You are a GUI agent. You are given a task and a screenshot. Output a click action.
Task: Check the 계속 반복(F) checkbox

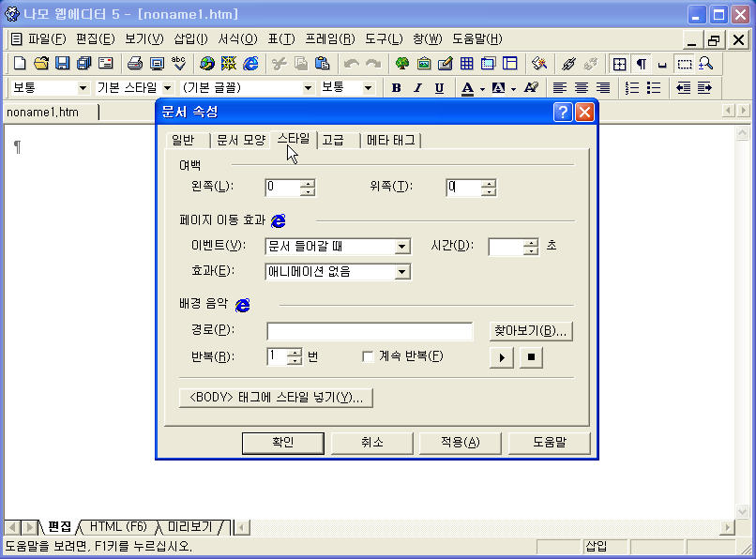[368, 357]
